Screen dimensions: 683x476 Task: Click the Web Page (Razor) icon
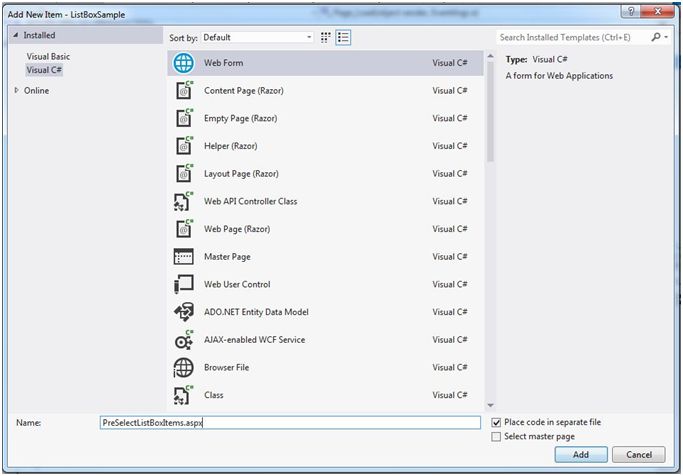click(184, 229)
